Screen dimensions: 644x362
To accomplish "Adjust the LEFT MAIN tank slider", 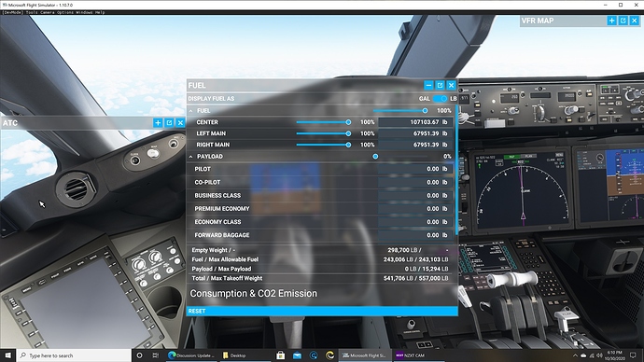I will tap(324, 133).
